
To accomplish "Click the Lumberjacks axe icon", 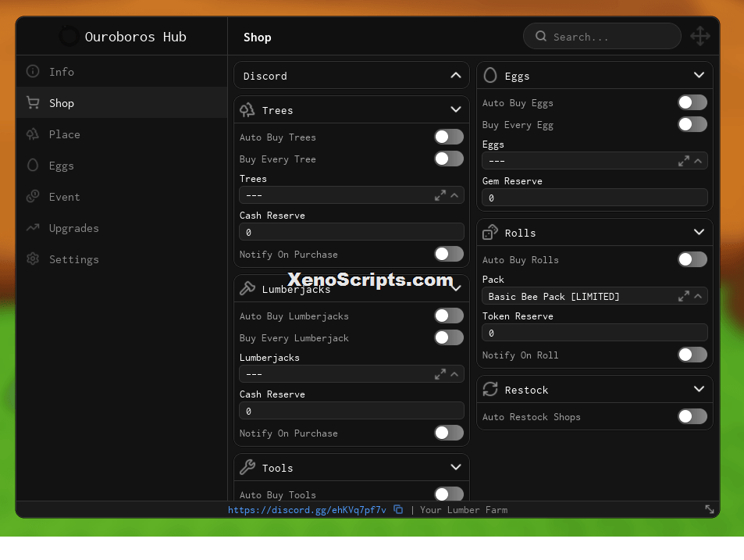I will click(x=247, y=288).
